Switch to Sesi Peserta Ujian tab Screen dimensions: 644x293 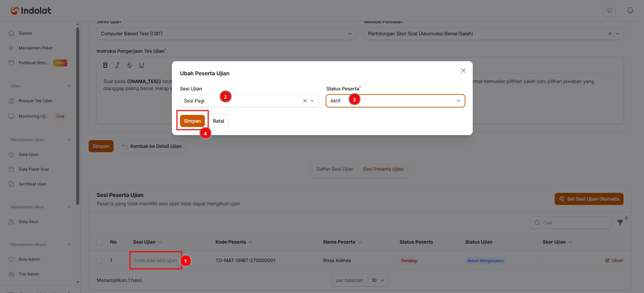383,169
